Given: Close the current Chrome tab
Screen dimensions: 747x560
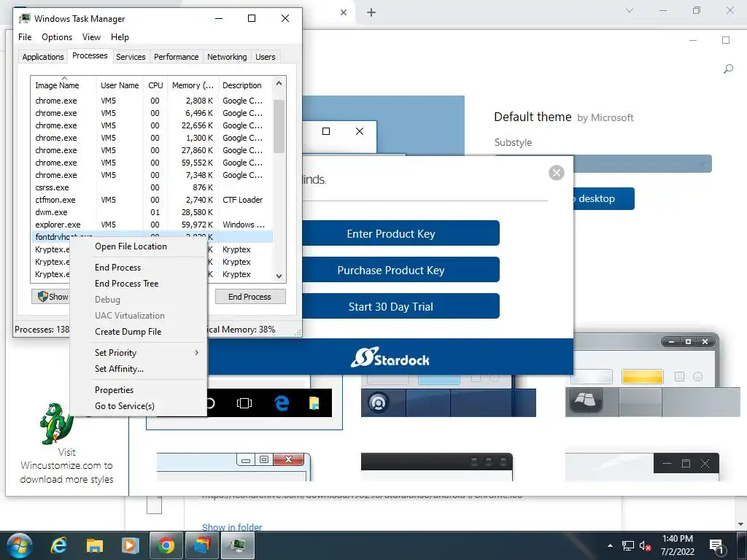Looking at the screenshot, I should 344,12.
